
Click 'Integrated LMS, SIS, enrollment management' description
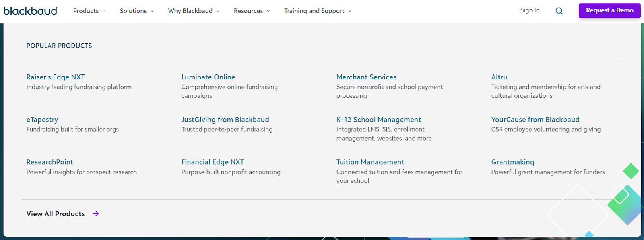click(384, 134)
